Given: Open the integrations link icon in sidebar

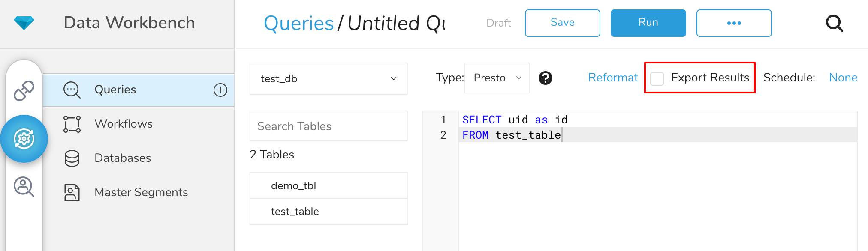Looking at the screenshot, I should point(24,90).
